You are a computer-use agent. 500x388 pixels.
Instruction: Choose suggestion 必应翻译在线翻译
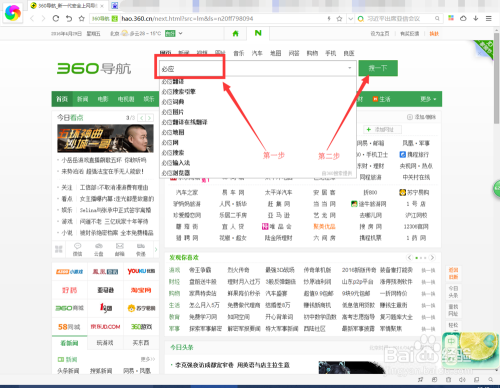(184, 122)
